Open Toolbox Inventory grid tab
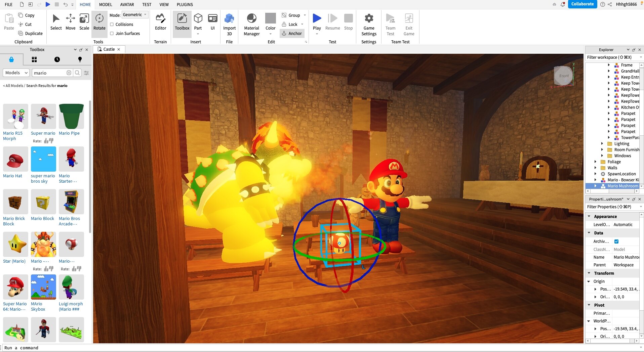 34,59
